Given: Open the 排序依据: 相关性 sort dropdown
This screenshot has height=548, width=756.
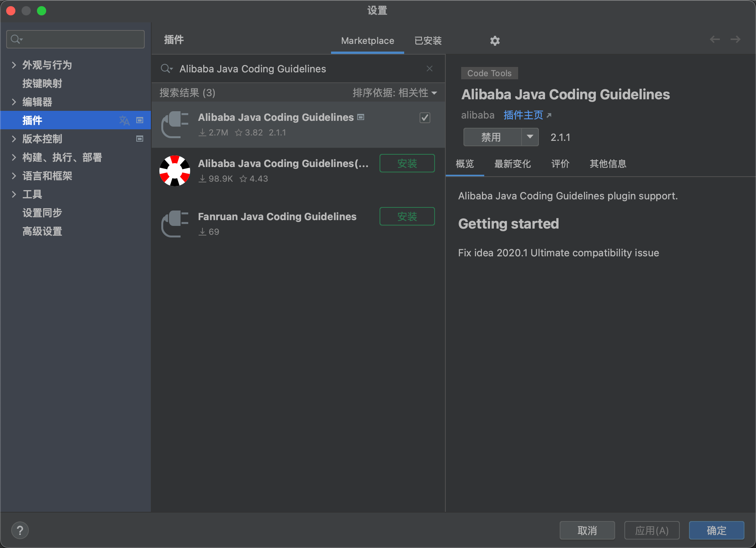Looking at the screenshot, I should (x=395, y=93).
